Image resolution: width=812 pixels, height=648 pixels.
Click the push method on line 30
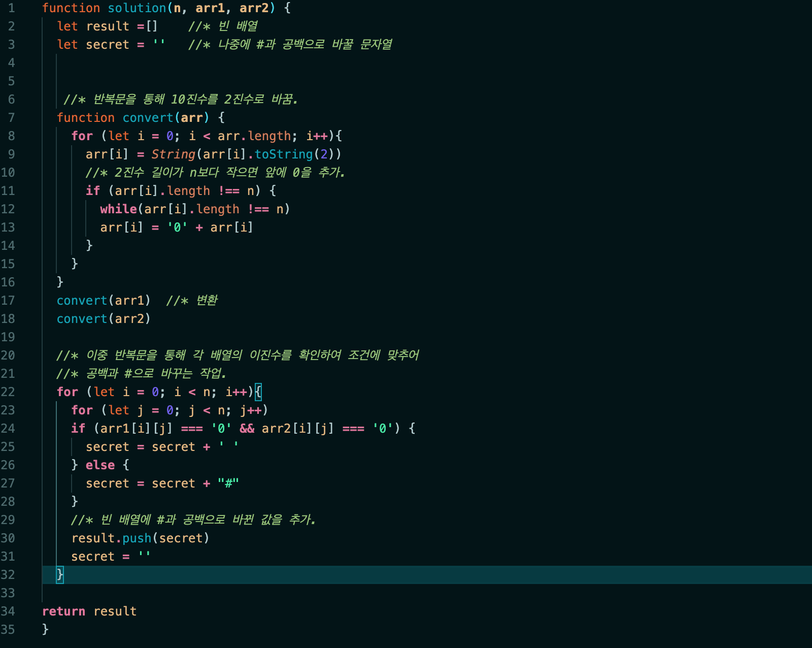[137, 538]
